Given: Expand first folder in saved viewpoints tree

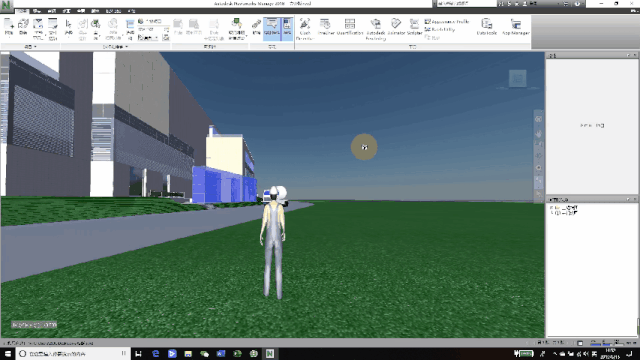Looking at the screenshot, I should 551,208.
